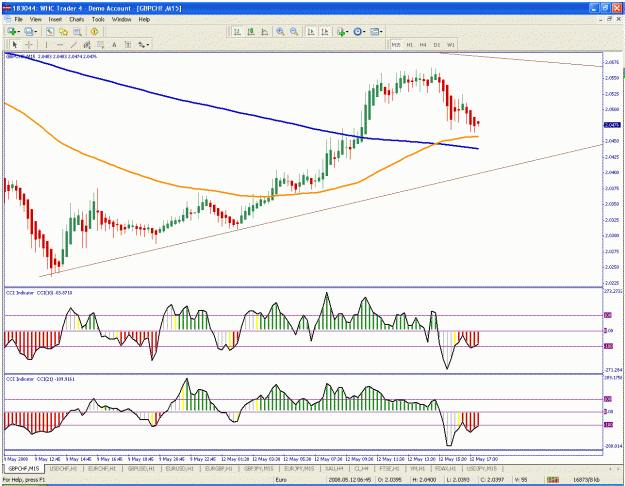Zoom out of the chart
This screenshot has height=486, width=625.
coord(294,31)
